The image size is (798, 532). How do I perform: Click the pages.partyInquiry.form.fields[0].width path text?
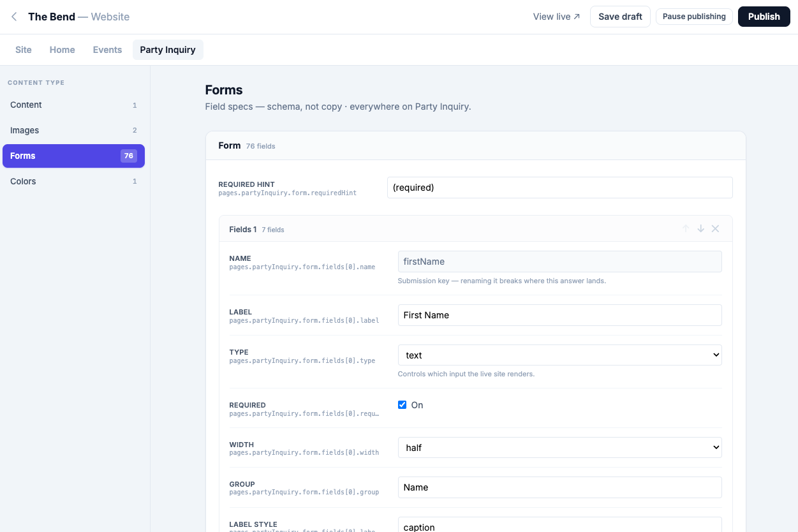(304, 453)
